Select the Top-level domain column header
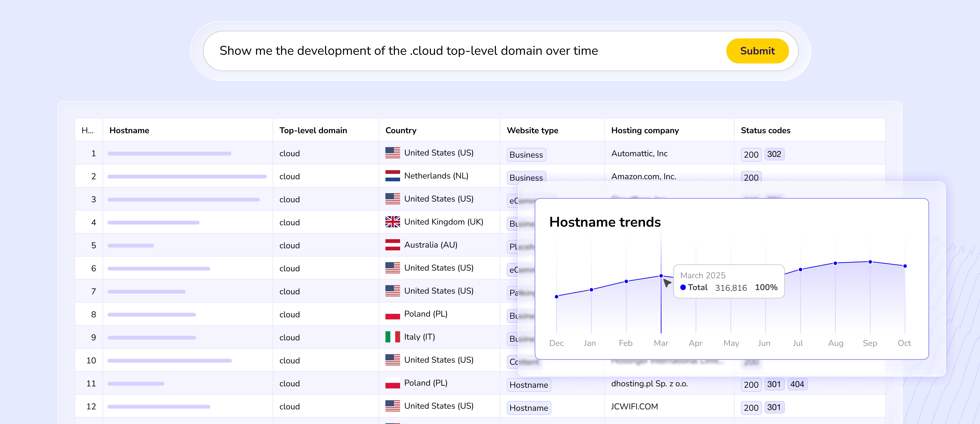This screenshot has width=980, height=424. (x=313, y=131)
